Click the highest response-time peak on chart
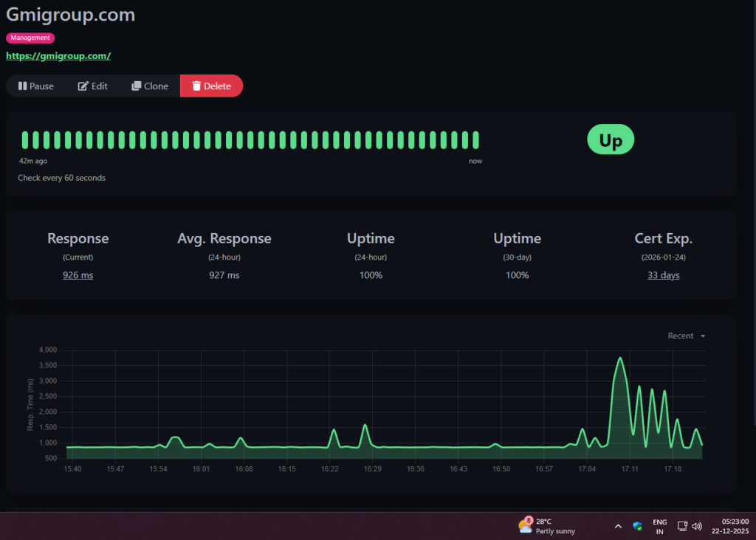This screenshot has width=756, height=540. pos(620,359)
